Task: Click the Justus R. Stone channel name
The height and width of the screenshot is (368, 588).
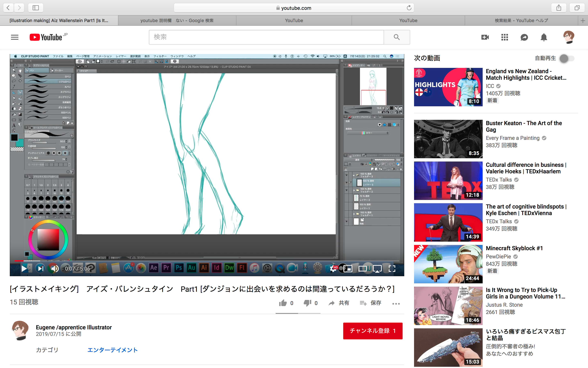Action: [x=504, y=305]
